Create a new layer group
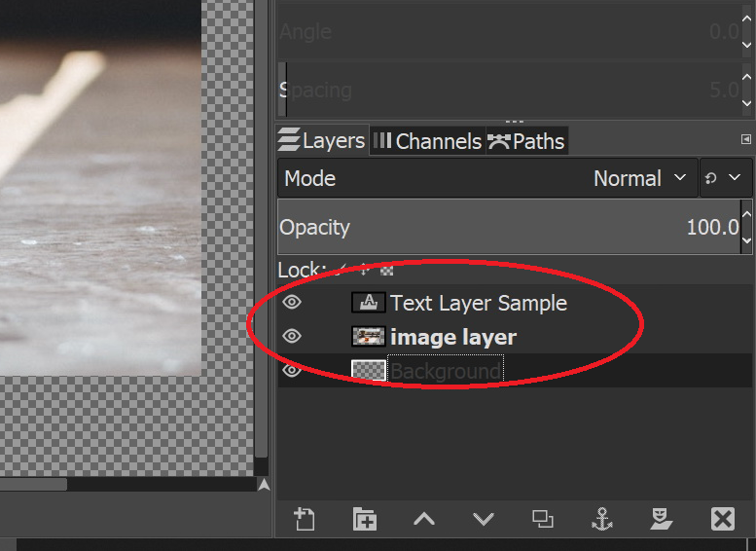This screenshot has width=756, height=551. point(364,519)
